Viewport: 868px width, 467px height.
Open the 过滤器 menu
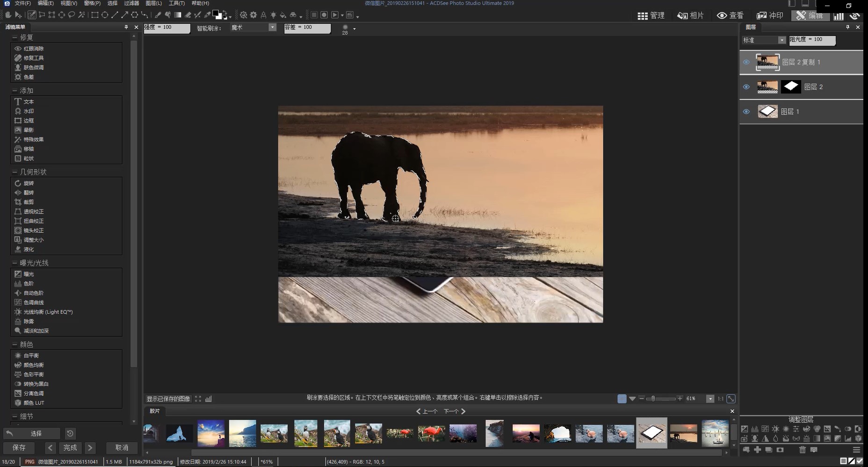[x=131, y=3]
